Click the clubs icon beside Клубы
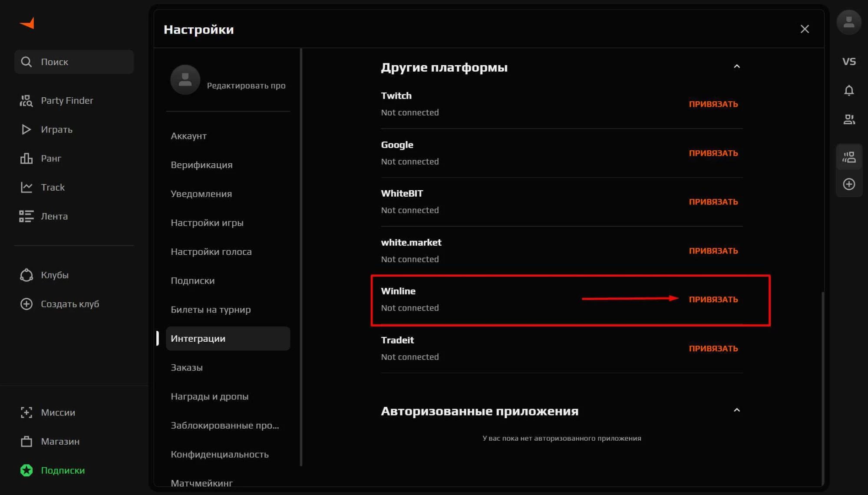The height and width of the screenshot is (495, 868). click(x=26, y=275)
